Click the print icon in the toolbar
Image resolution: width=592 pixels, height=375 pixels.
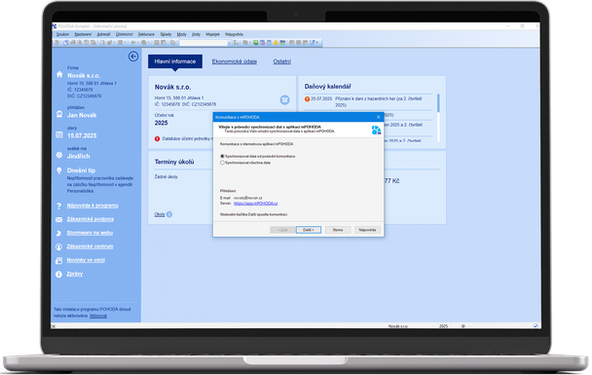(x=73, y=43)
